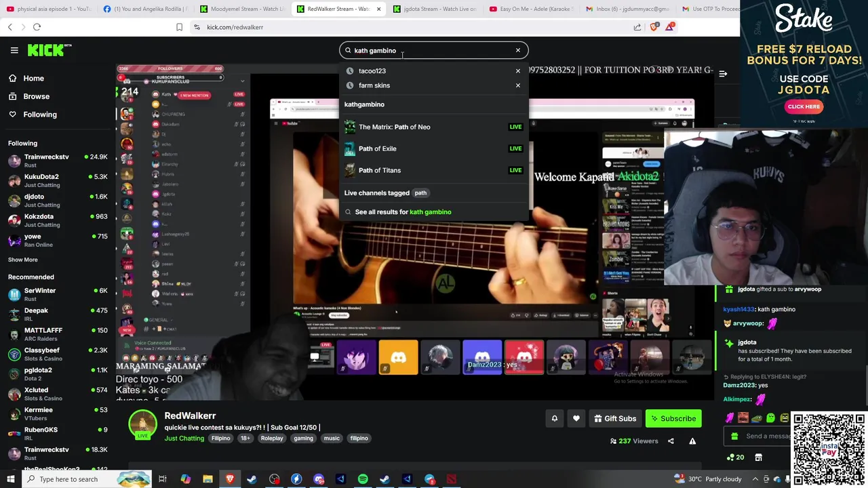Click the address bar URL
The width and height of the screenshot is (868, 488).
[x=235, y=27]
